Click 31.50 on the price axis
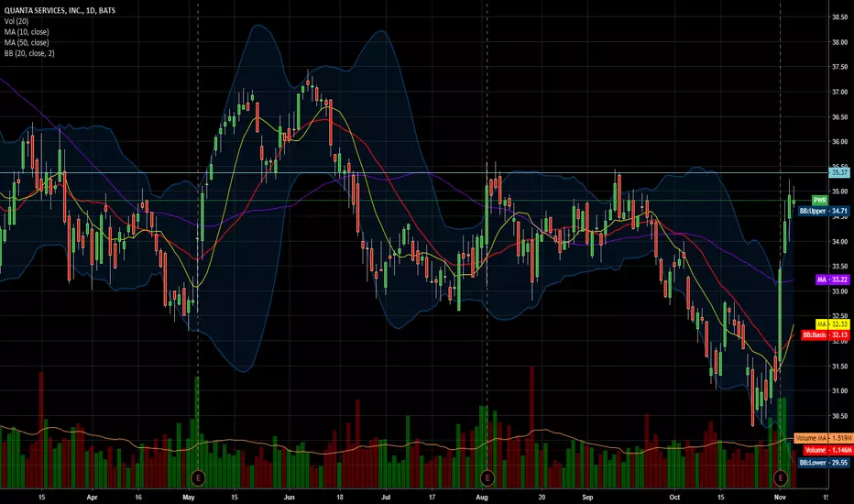The height and width of the screenshot is (504, 854). (x=839, y=367)
